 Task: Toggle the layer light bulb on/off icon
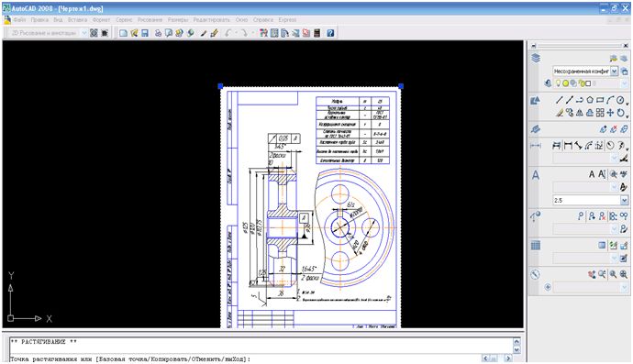click(559, 83)
